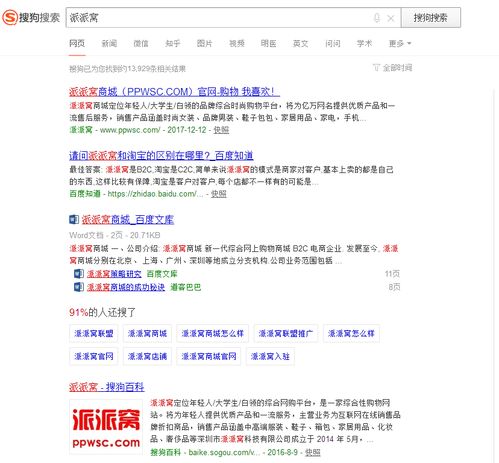The image size is (499, 463).
Task: Click related search 派派窝联盟推广
Action: coord(286,333)
